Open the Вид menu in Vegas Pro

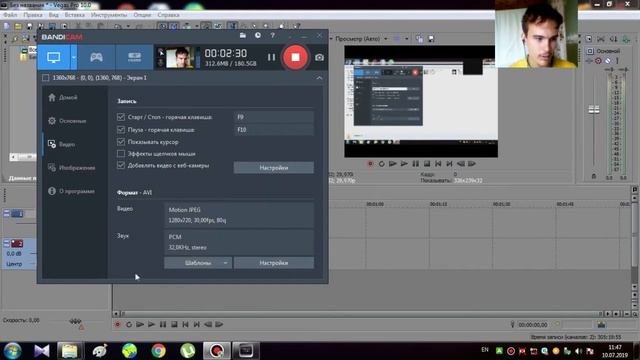[53, 15]
